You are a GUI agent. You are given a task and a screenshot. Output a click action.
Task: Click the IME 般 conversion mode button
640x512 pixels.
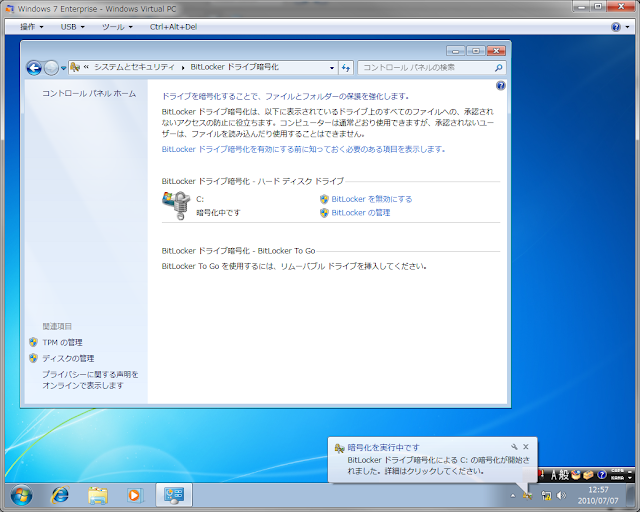pyautogui.click(x=564, y=475)
